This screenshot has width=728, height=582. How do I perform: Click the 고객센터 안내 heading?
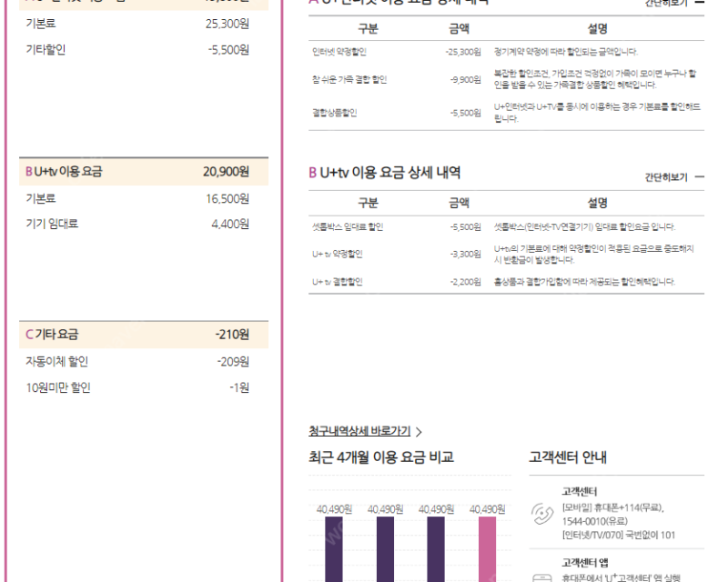(567, 457)
